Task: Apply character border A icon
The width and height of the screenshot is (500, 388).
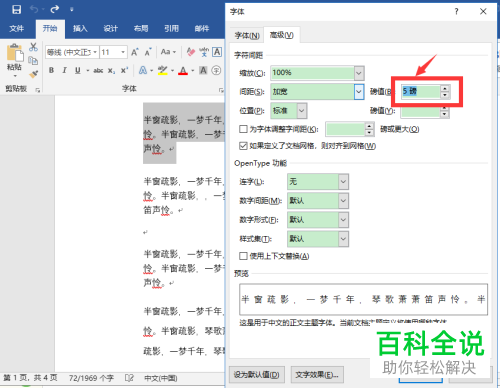Action: coord(217,52)
